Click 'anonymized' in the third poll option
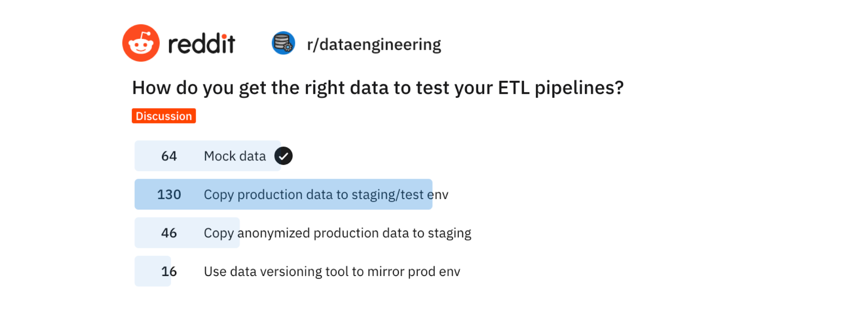The width and height of the screenshot is (868, 320). tap(273, 233)
